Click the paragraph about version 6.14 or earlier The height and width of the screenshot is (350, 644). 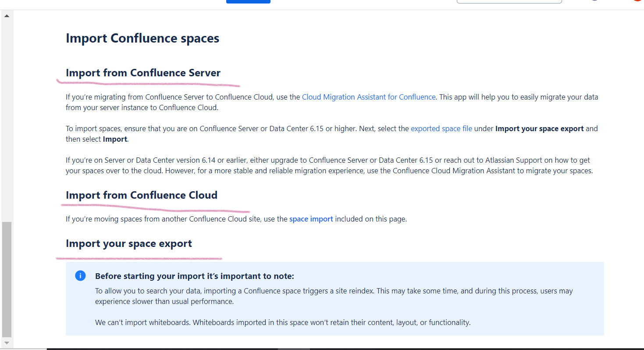coord(329,165)
